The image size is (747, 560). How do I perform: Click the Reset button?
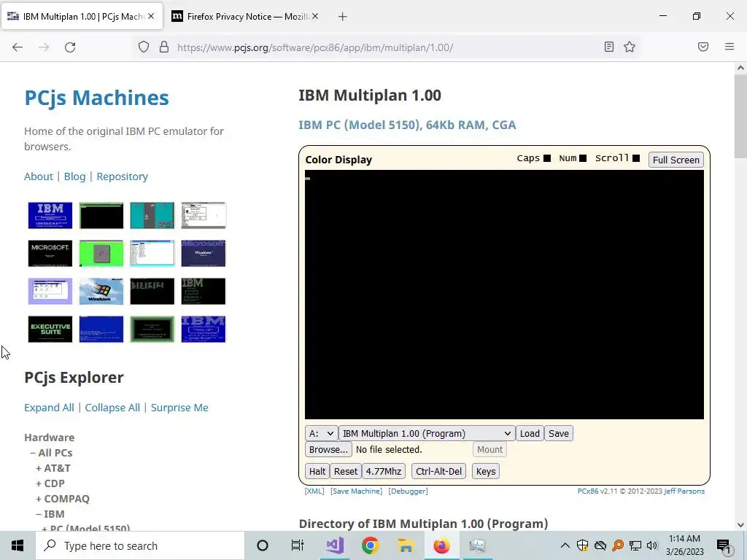345,472
